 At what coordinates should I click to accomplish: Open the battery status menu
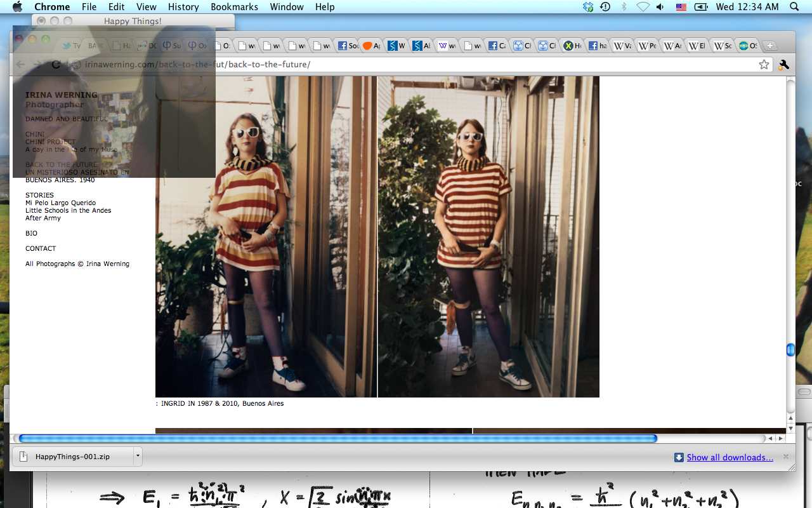pyautogui.click(x=701, y=7)
